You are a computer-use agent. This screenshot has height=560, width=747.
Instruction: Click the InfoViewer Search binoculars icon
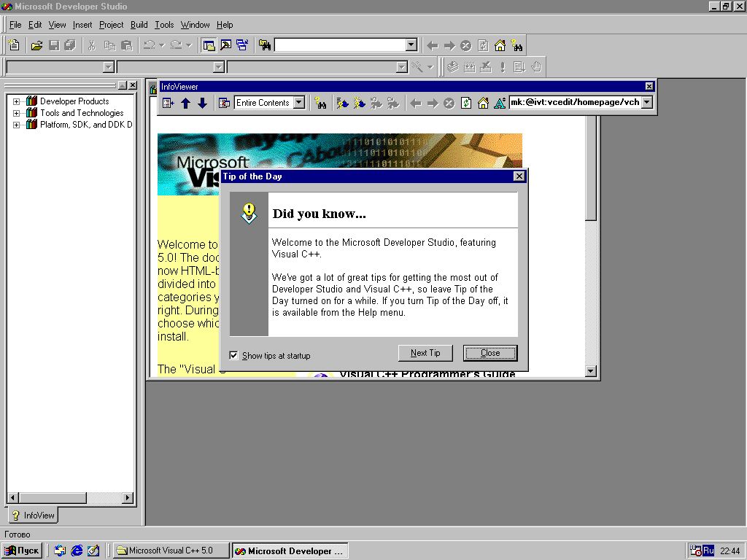pos(321,103)
